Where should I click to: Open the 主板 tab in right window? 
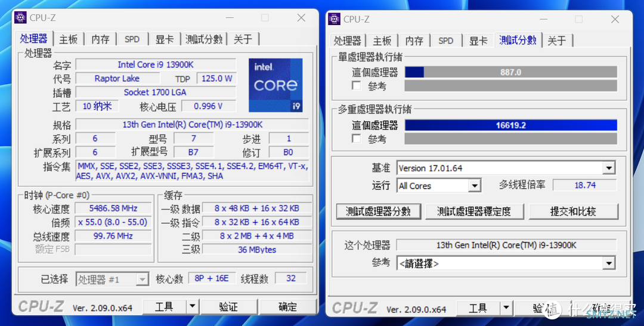tap(382, 41)
